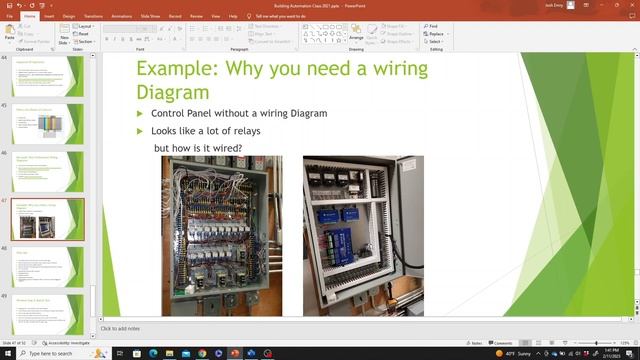This screenshot has width=640, height=360.
Task: Click the Italic formatting icon
Action: point(115,39)
